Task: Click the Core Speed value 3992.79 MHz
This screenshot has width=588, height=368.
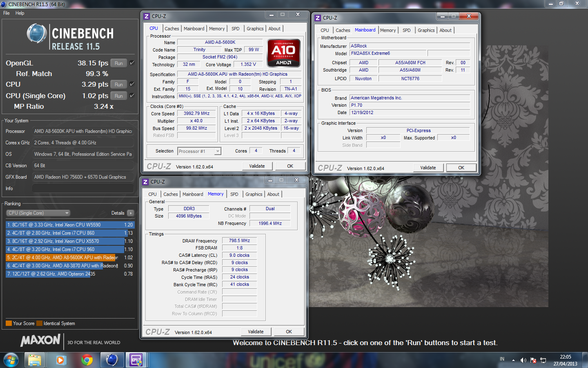Action: click(197, 113)
